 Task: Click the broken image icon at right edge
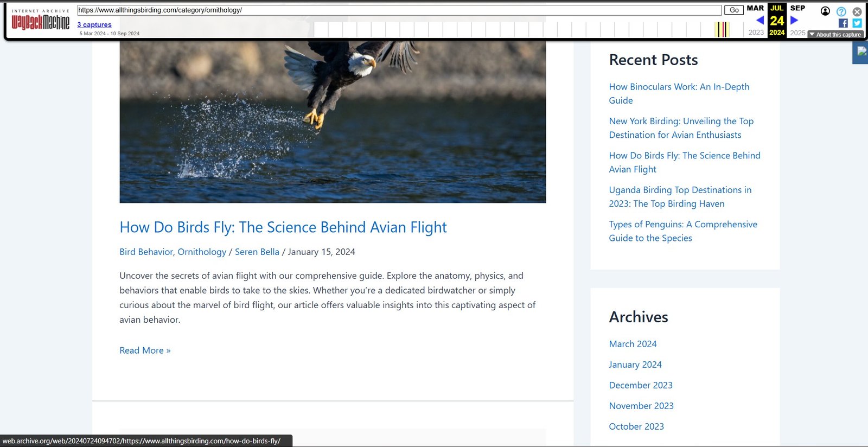[861, 53]
